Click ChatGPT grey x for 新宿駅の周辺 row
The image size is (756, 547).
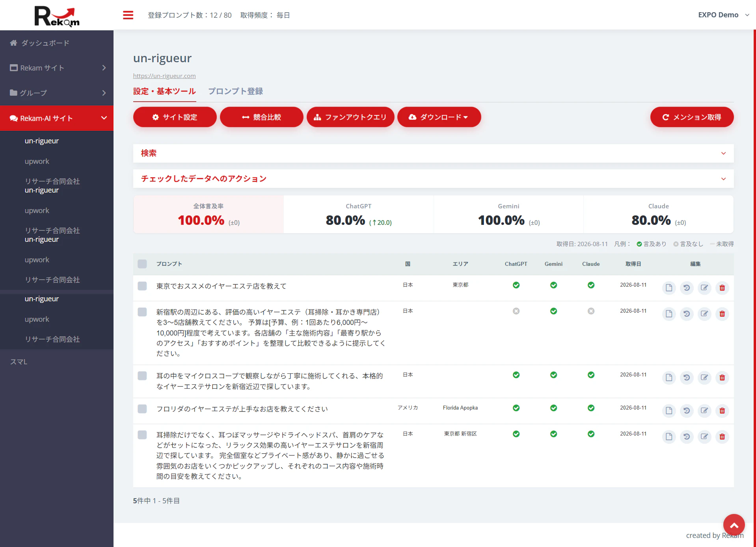[x=516, y=311]
